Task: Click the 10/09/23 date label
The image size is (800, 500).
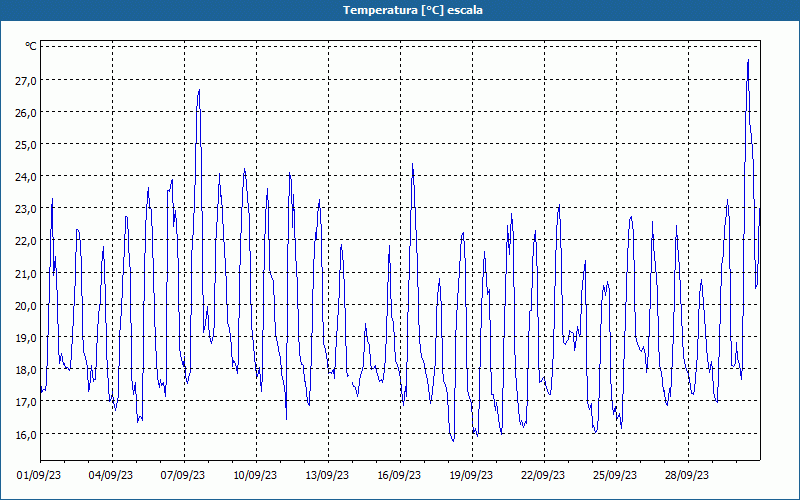Action: tap(255, 475)
